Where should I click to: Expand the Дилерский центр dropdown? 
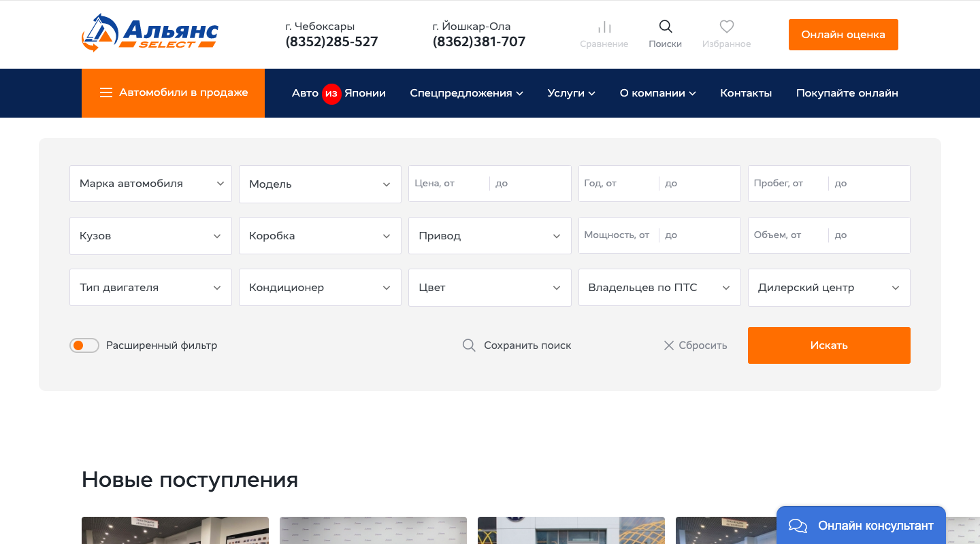(829, 288)
